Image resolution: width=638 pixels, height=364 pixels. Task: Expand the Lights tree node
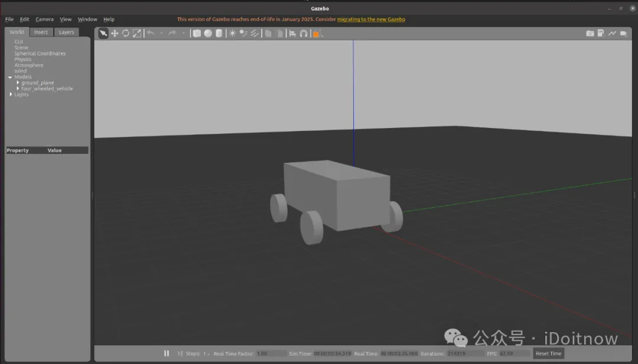click(11, 94)
